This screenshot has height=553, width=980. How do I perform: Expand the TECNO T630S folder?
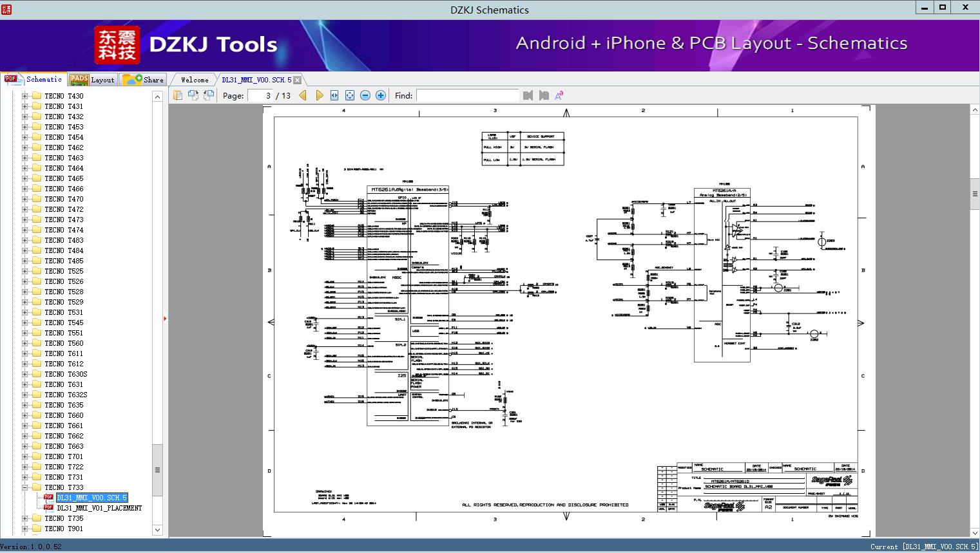tap(25, 374)
